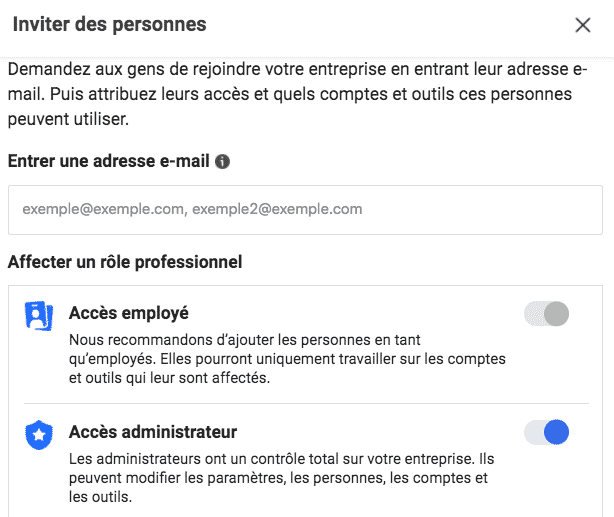Screen dimensions: 614x517
Task: Click the Affecter un rôle professionnel heading
Action: point(125,263)
